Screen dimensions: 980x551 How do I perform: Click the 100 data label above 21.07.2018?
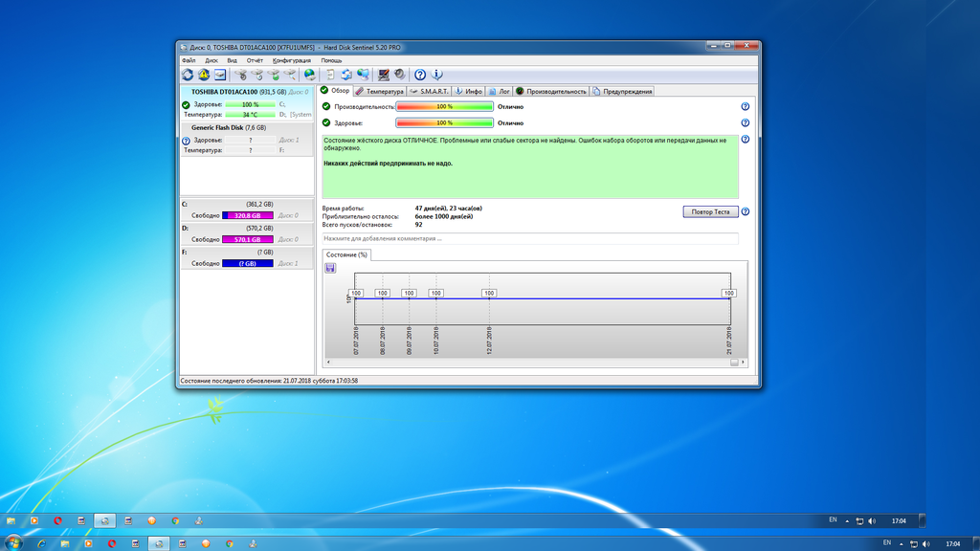[x=728, y=293]
